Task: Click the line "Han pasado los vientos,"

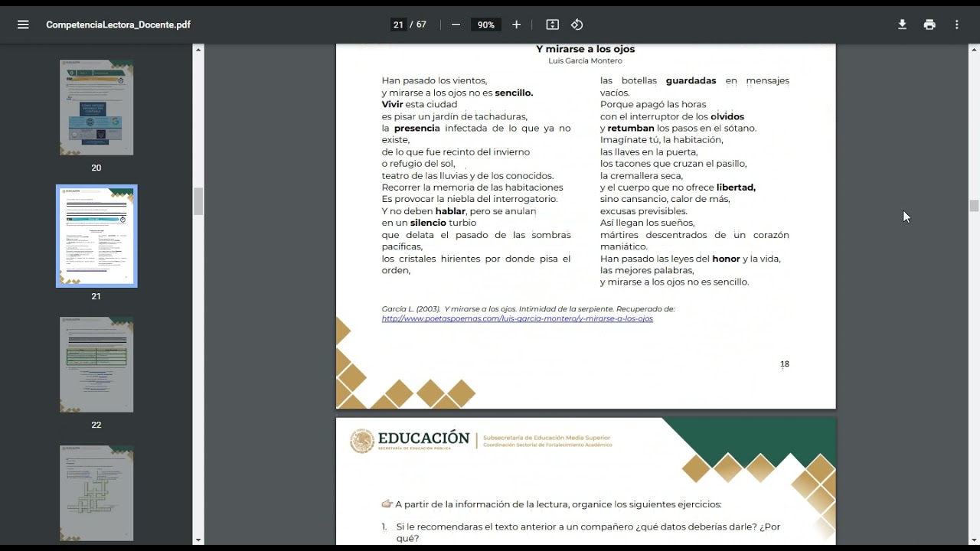Action: pos(434,80)
